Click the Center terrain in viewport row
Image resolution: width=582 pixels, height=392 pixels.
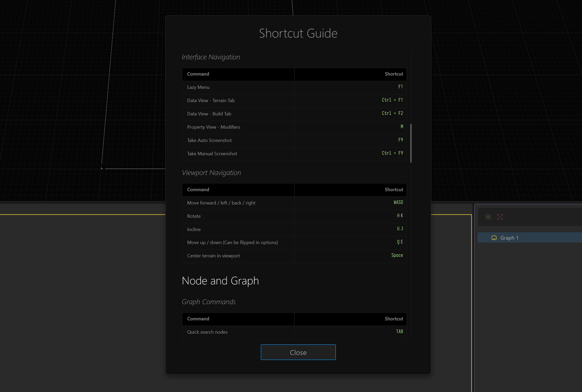255,256
